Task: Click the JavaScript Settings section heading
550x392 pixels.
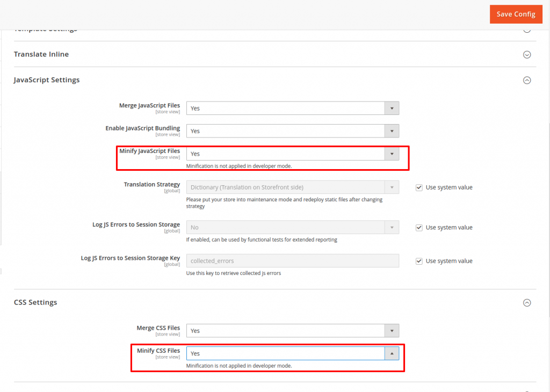Action: (47, 80)
